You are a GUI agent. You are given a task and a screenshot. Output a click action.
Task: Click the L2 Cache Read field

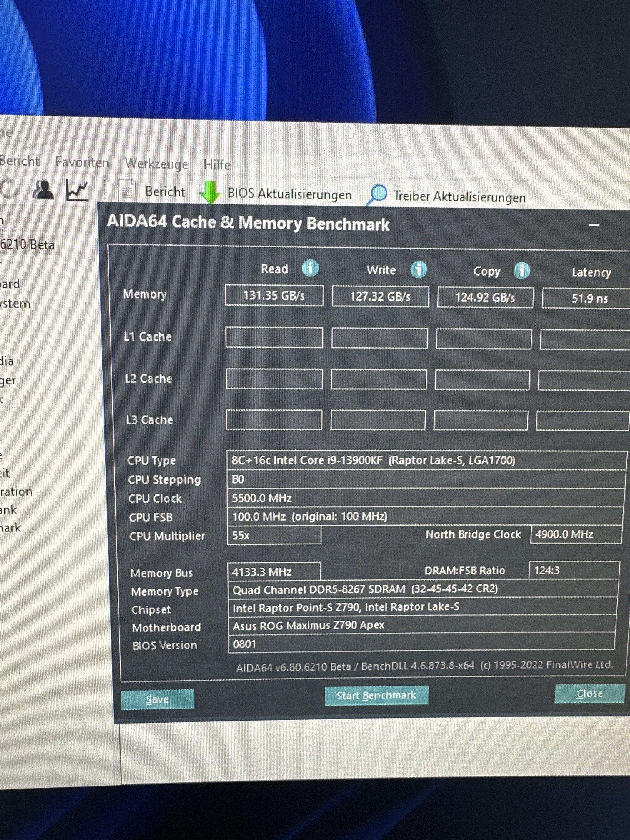[274, 379]
